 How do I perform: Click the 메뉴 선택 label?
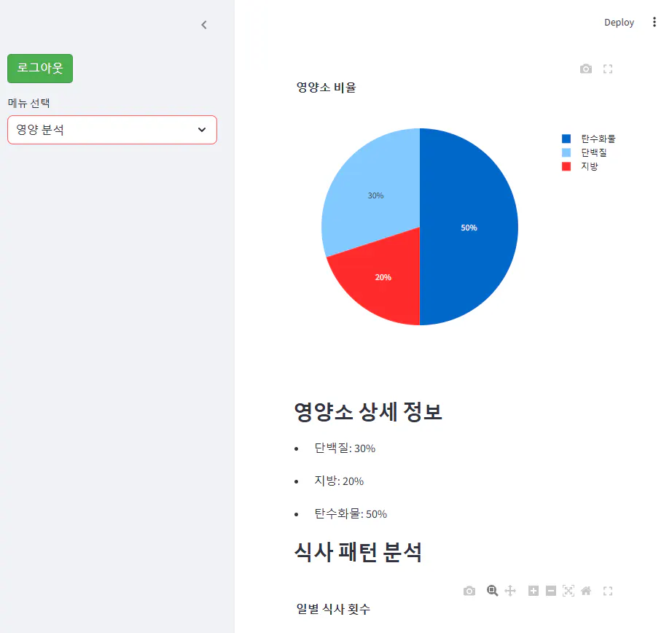coord(28,103)
